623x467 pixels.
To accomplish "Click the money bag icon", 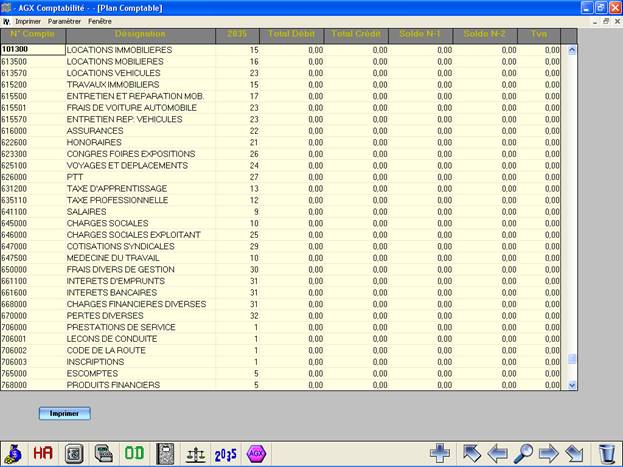I will (13, 453).
